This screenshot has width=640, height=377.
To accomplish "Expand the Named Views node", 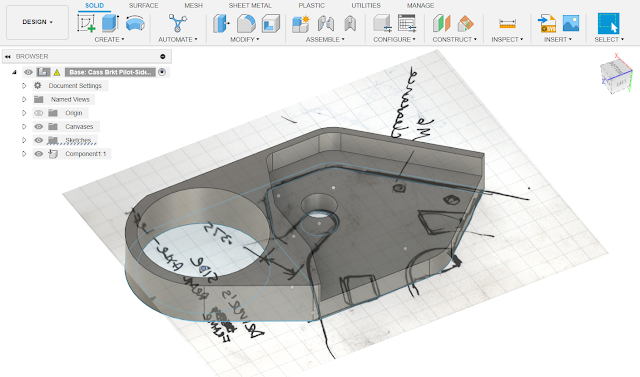I will pyautogui.click(x=24, y=99).
